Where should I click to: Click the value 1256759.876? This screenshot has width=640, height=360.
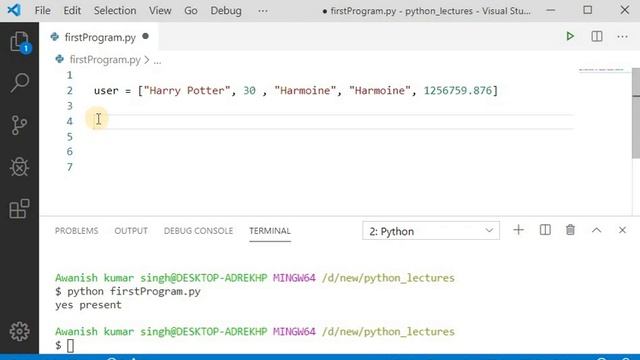(x=458, y=91)
